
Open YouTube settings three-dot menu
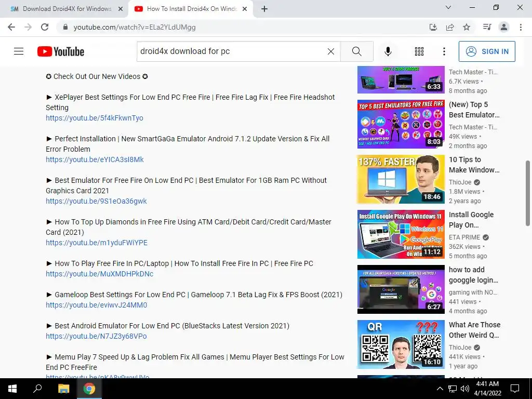(x=444, y=51)
